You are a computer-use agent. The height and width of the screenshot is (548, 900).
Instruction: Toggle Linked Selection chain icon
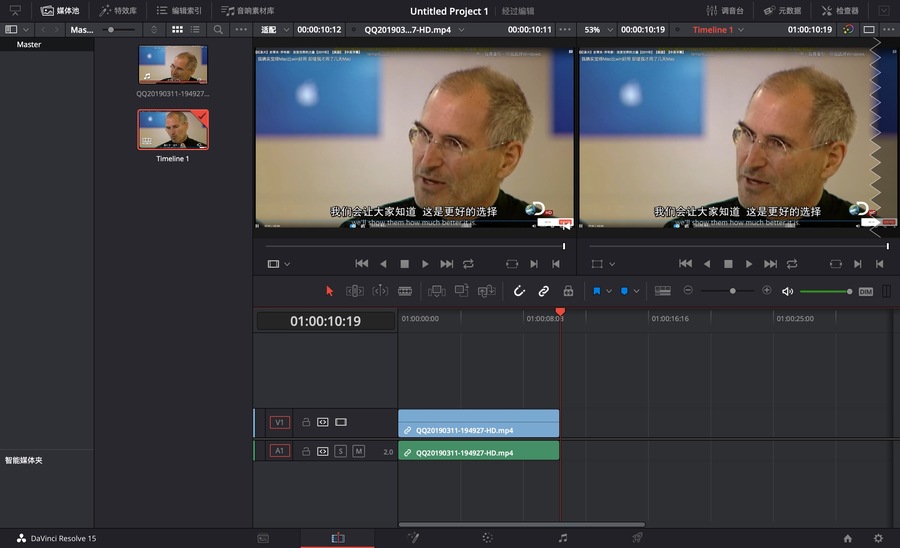[544, 291]
